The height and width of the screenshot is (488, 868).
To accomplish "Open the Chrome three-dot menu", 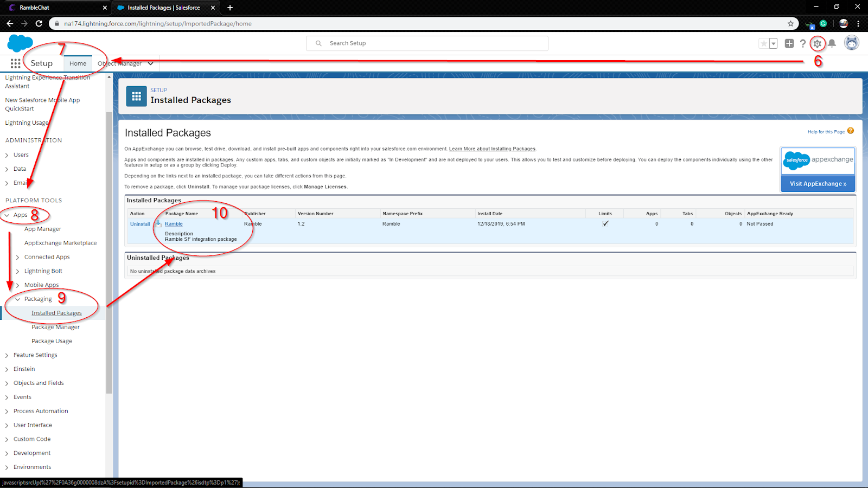I will point(858,23).
